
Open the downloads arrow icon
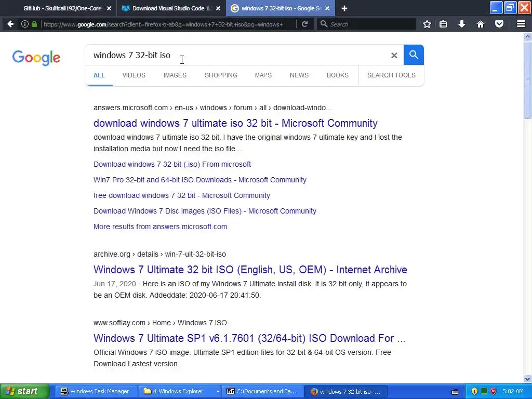click(x=462, y=24)
